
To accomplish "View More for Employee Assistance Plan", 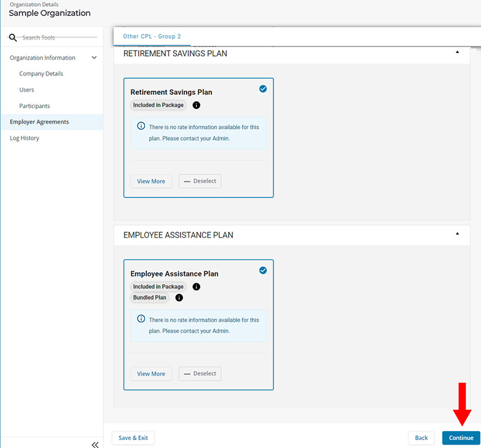I will [x=151, y=374].
